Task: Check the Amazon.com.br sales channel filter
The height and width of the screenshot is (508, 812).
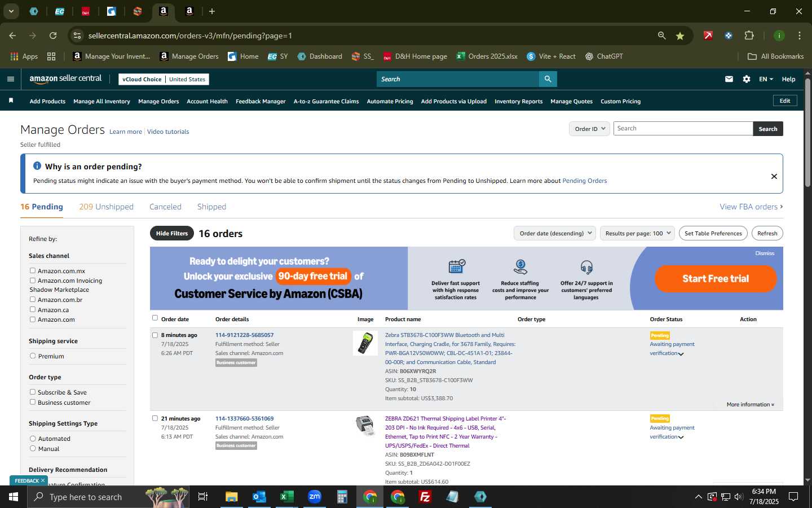Action: 33,299
